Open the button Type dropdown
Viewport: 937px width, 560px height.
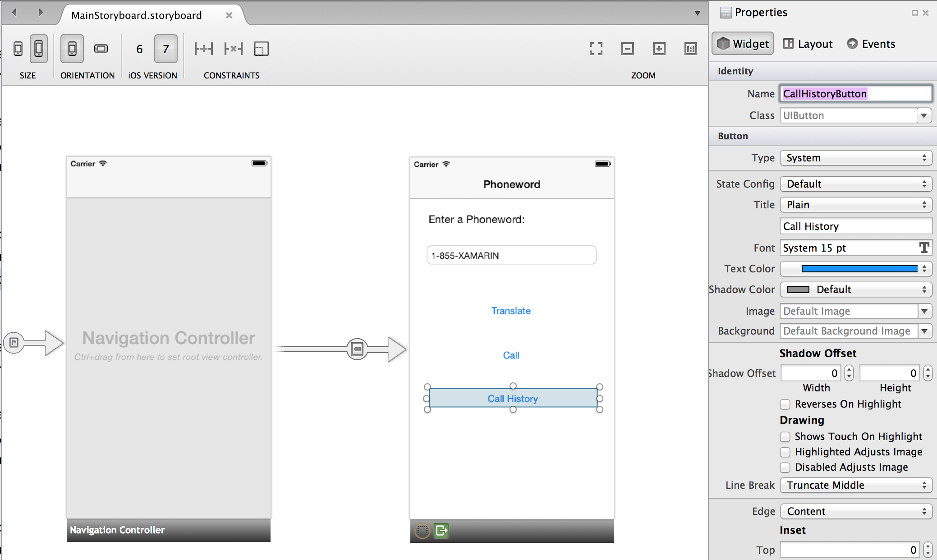855,158
